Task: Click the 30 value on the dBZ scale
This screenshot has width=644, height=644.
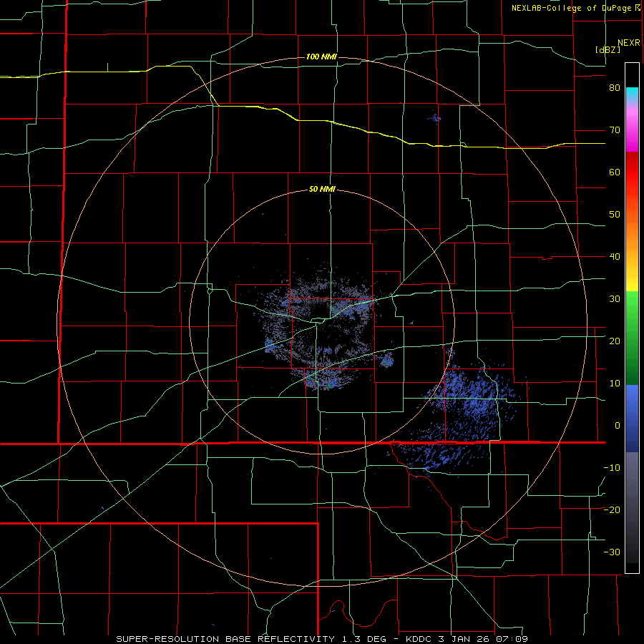Action: (x=615, y=298)
